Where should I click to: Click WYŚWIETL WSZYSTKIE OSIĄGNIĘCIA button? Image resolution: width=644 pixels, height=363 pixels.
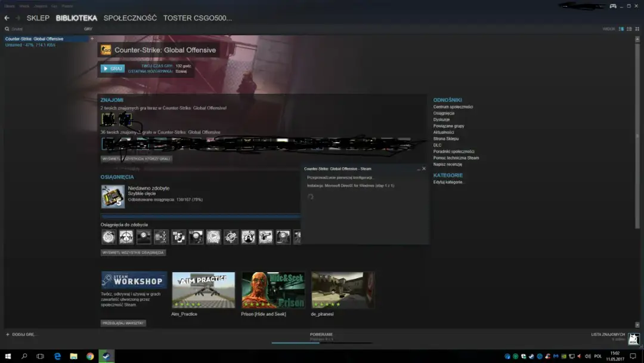coord(134,252)
